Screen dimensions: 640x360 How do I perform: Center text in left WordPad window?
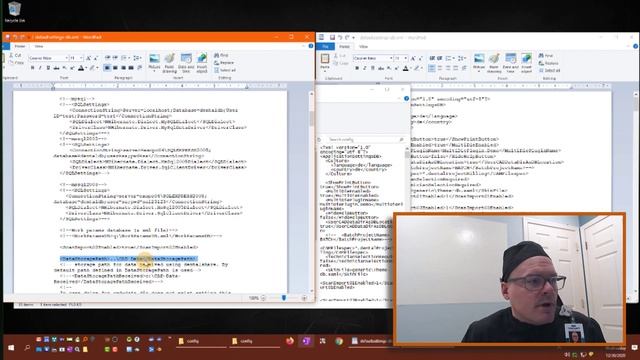point(115,68)
